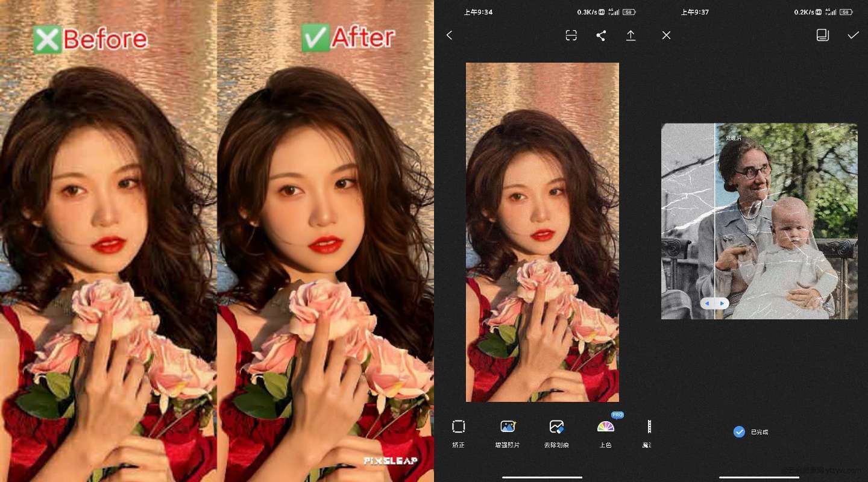The width and height of the screenshot is (868, 482).
Task: Click the After label on comparison image
Action: point(348,38)
